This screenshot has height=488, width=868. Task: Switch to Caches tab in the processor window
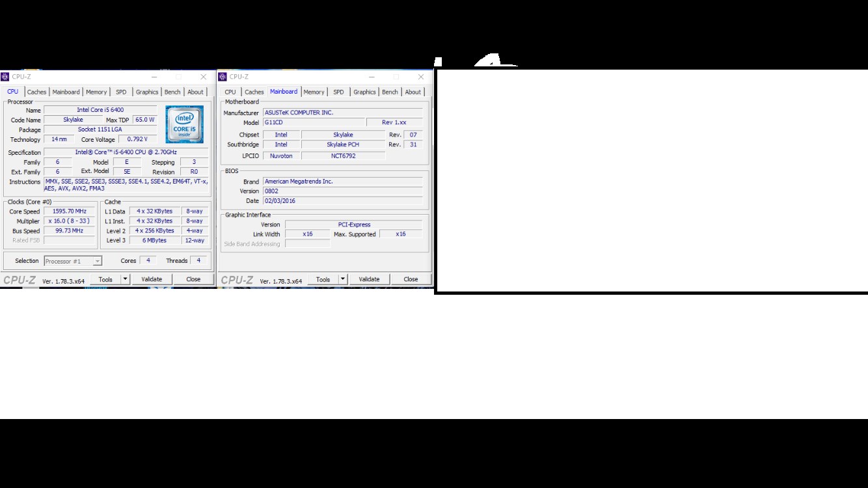(x=36, y=92)
